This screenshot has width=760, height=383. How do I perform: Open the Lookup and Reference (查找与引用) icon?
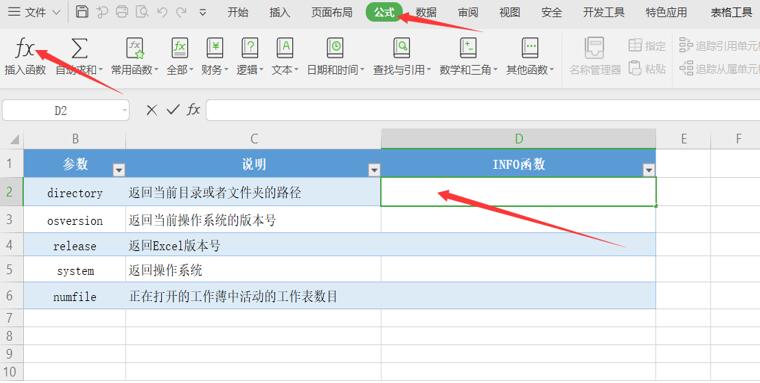coord(401,48)
